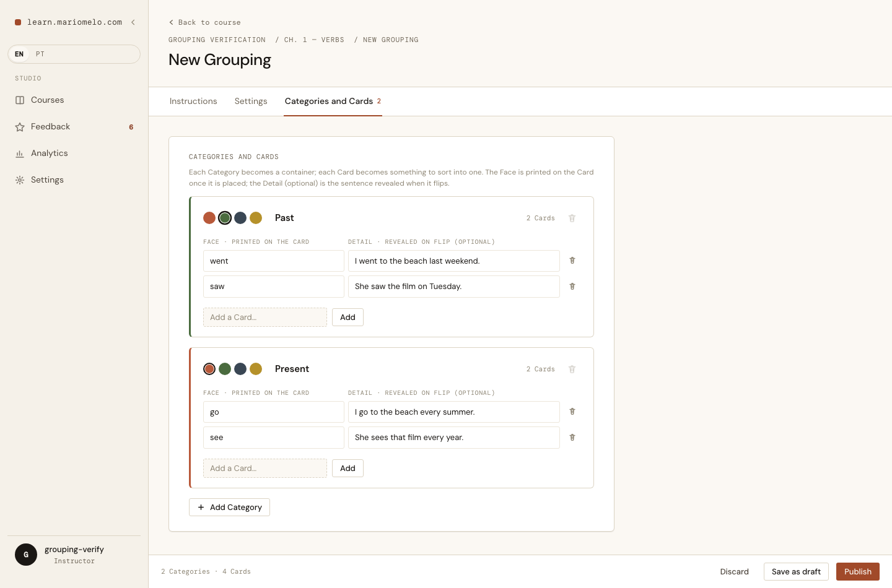Open the grouping-verify Instructor profile
The height and width of the screenshot is (588, 892).
click(74, 555)
